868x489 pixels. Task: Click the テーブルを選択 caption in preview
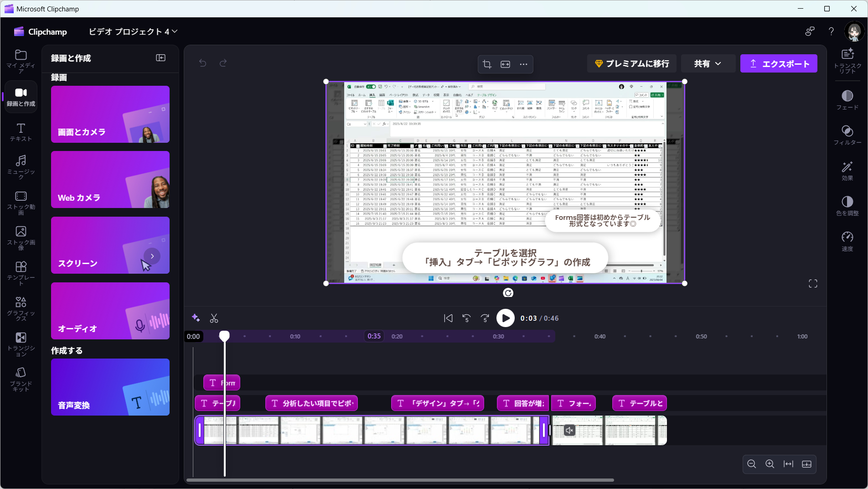[505, 258]
